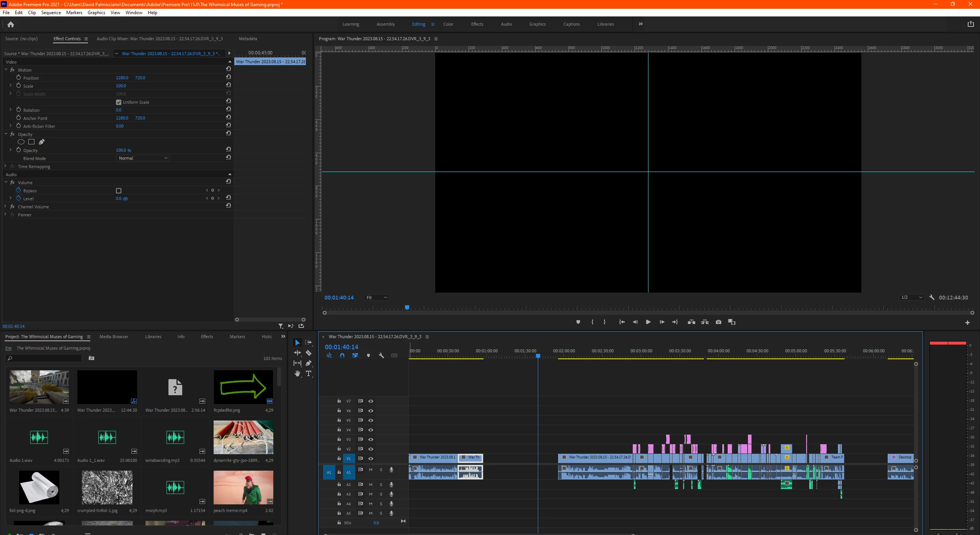Select the Type tool
This screenshot has width=980, height=535.
pos(309,373)
